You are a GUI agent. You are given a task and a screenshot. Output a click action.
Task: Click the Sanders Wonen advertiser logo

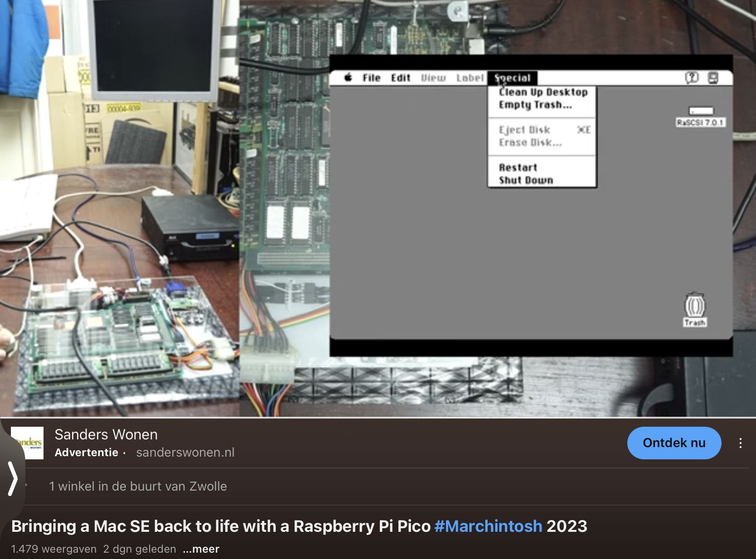click(27, 443)
